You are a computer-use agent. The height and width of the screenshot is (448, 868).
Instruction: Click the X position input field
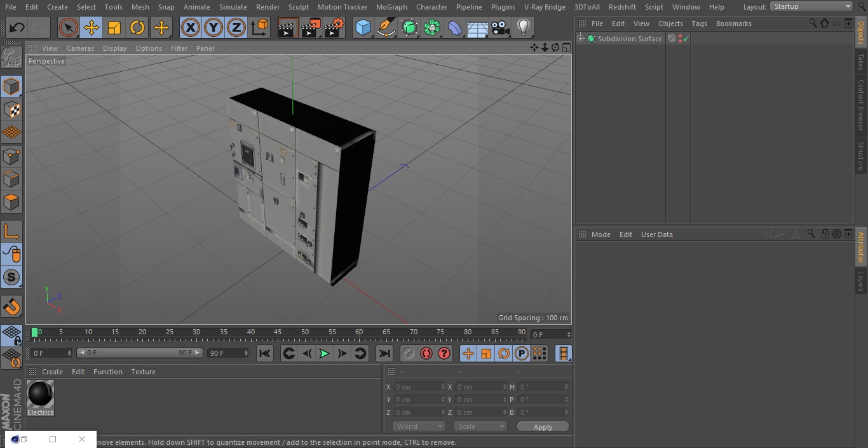coord(419,387)
